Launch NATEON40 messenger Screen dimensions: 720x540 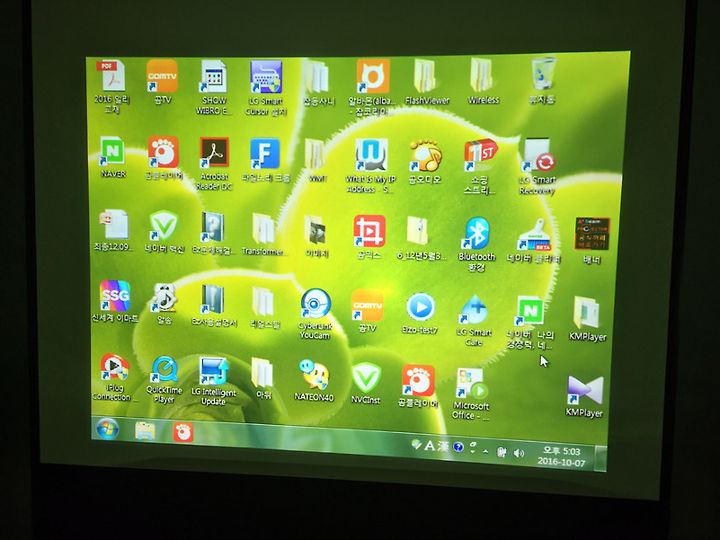tap(314, 380)
